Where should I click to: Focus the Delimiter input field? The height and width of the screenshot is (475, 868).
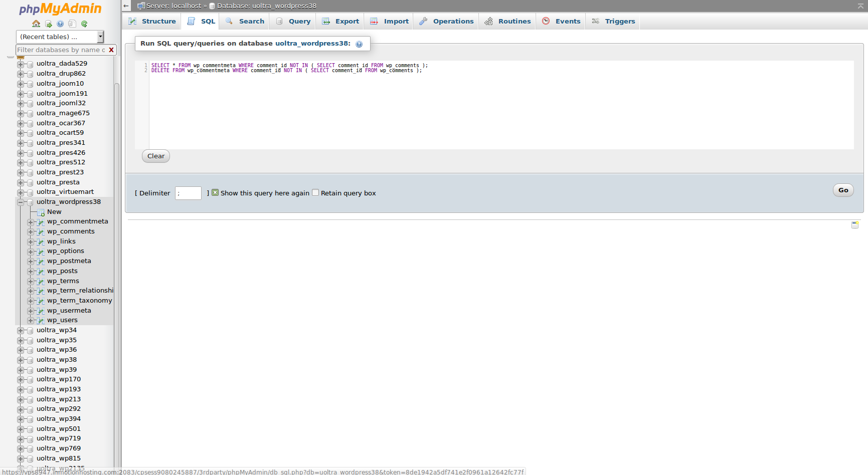pos(188,193)
